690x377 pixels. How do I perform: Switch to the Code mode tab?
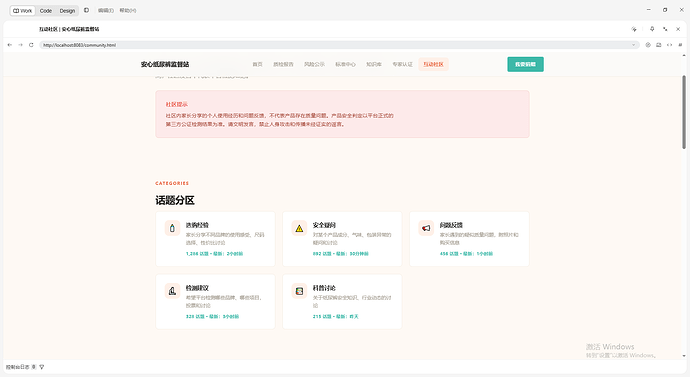point(46,11)
